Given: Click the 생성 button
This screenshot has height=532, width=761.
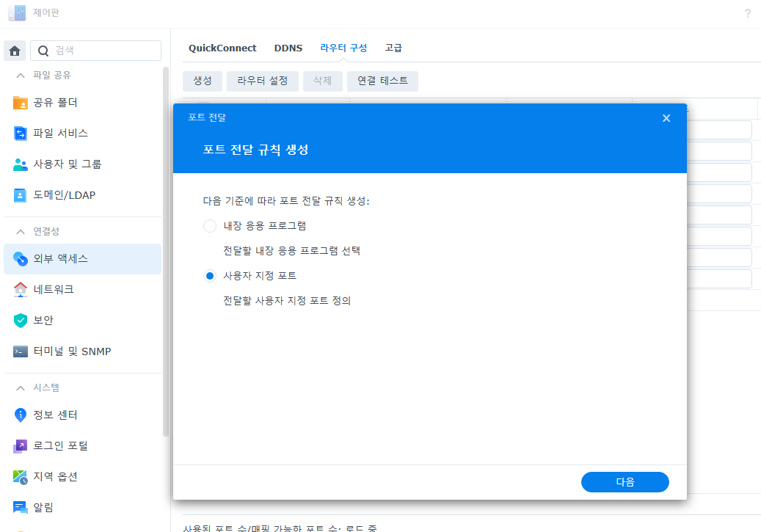Looking at the screenshot, I should [x=203, y=81].
